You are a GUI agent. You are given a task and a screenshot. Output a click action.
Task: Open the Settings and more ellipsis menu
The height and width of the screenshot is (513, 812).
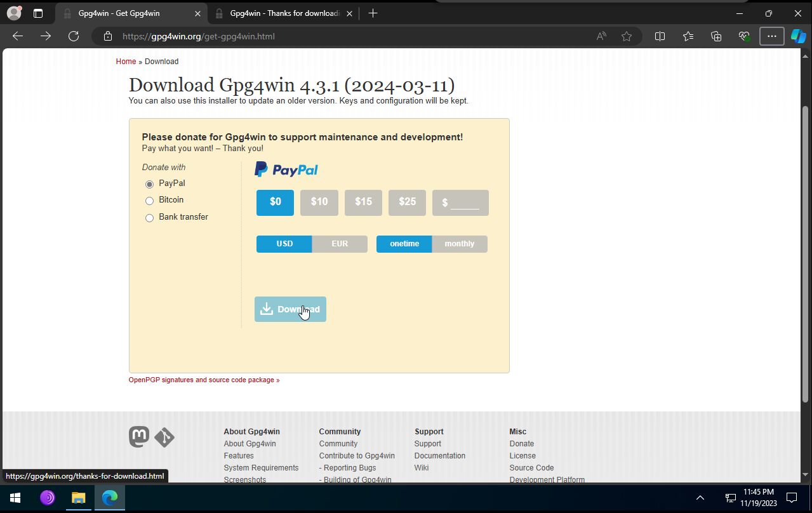tap(771, 36)
